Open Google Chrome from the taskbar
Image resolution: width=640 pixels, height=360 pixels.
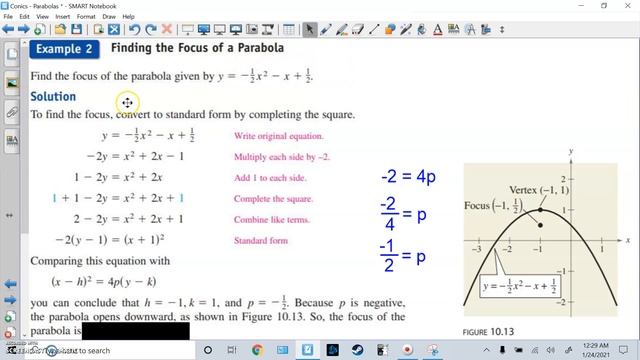(257, 350)
